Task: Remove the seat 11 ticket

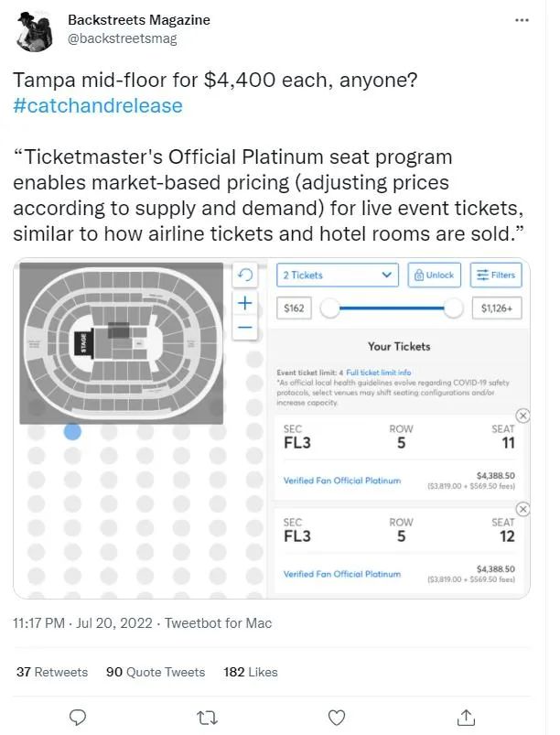Action: point(522,416)
